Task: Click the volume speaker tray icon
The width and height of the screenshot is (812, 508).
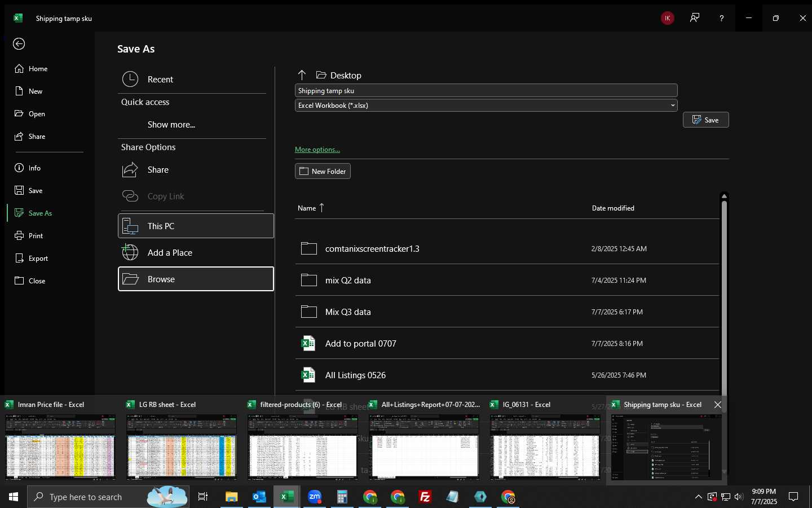Action: pyautogui.click(x=739, y=497)
